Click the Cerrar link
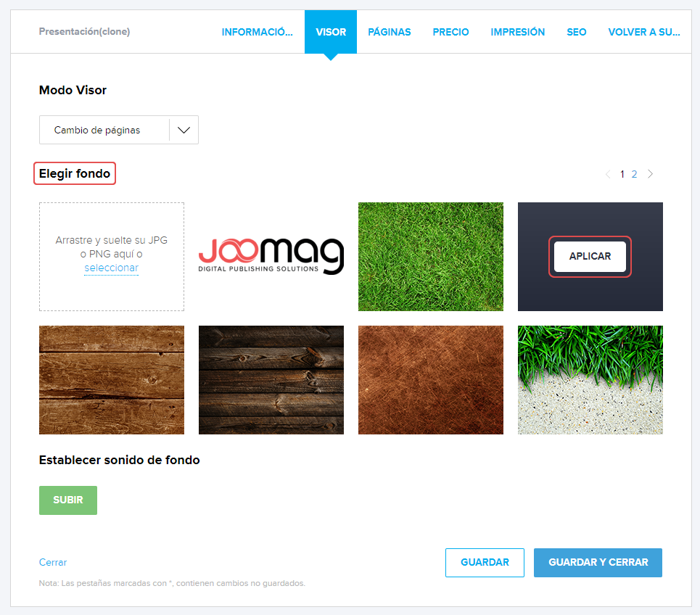 [53, 562]
